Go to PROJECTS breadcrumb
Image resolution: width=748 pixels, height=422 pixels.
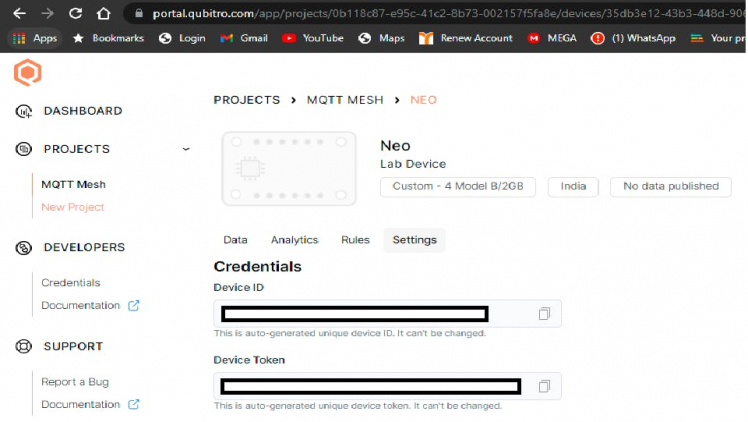(247, 100)
